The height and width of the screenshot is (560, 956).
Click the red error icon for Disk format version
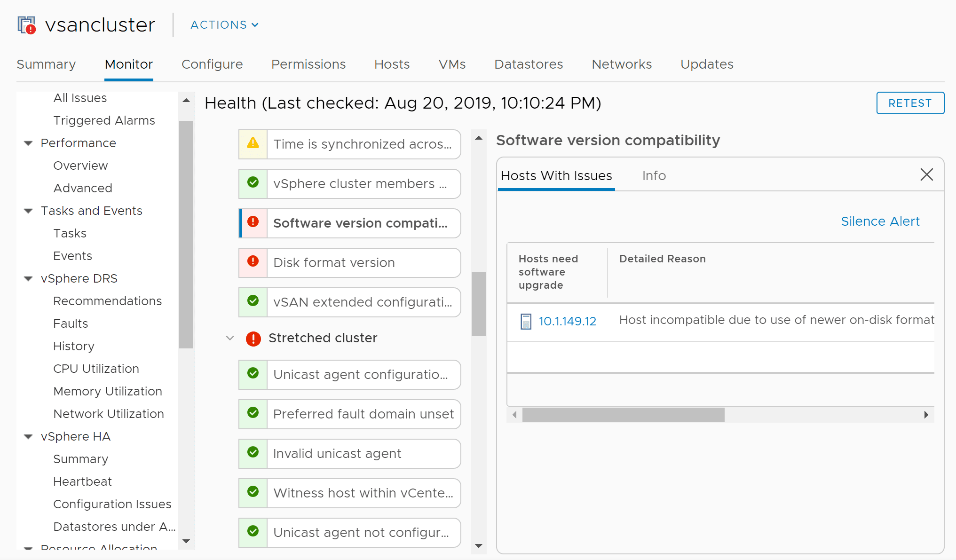(253, 262)
